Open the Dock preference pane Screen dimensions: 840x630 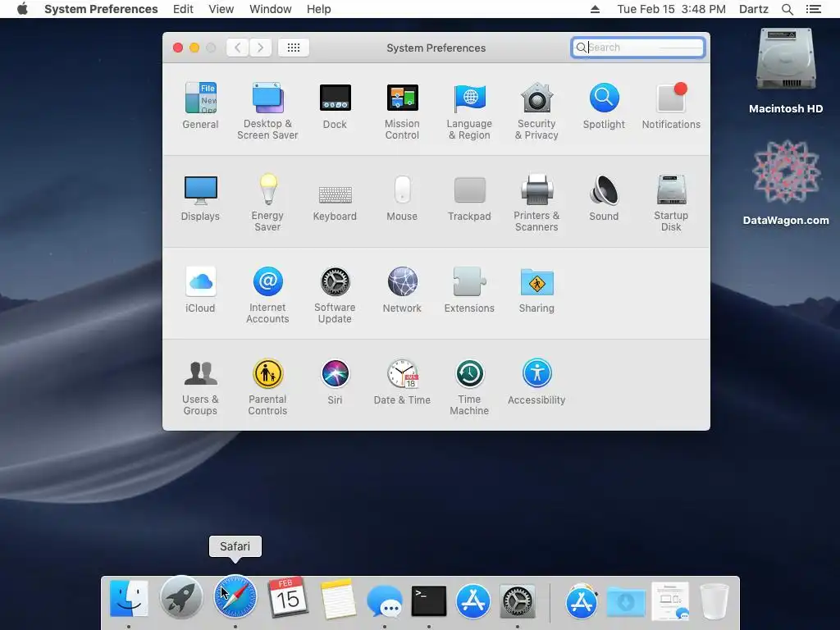[335, 106]
